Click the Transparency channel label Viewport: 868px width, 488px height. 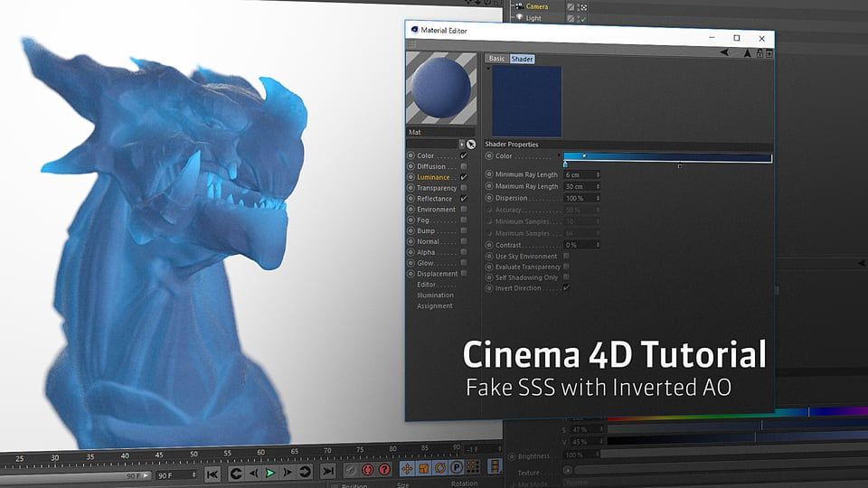pos(437,188)
